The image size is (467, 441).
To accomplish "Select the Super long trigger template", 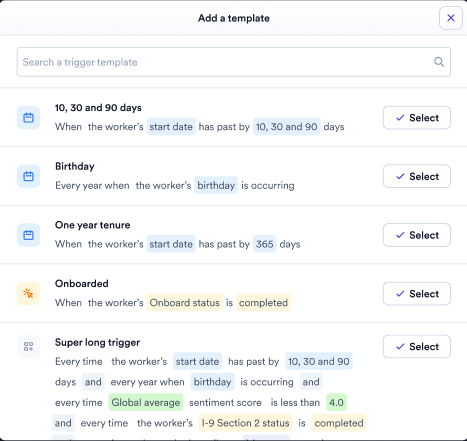I will [x=417, y=347].
